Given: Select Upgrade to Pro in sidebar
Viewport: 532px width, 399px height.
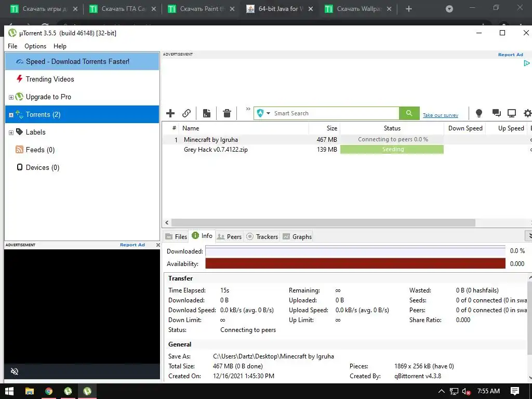Looking at the screenshot, I should click(82, 97).
